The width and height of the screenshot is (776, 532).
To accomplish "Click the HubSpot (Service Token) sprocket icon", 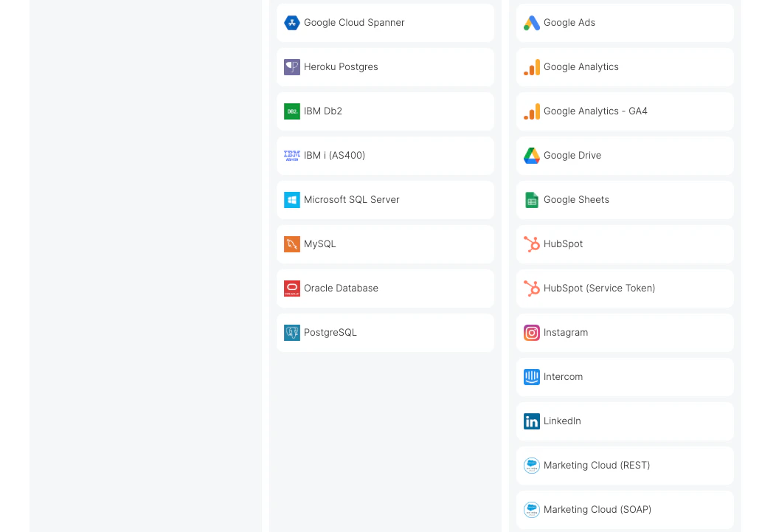I will 532,289.
